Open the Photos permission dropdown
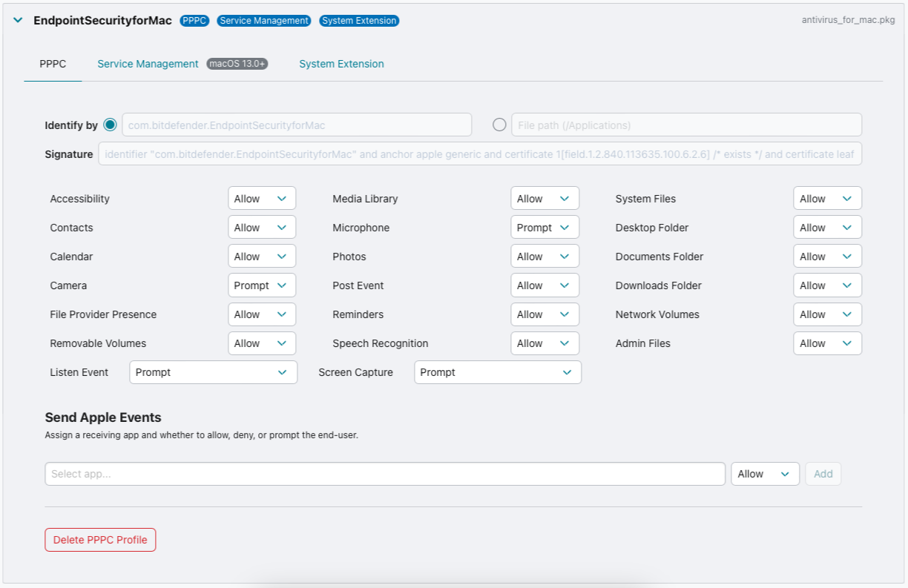The image size is (908, 588). pos(545,257)
